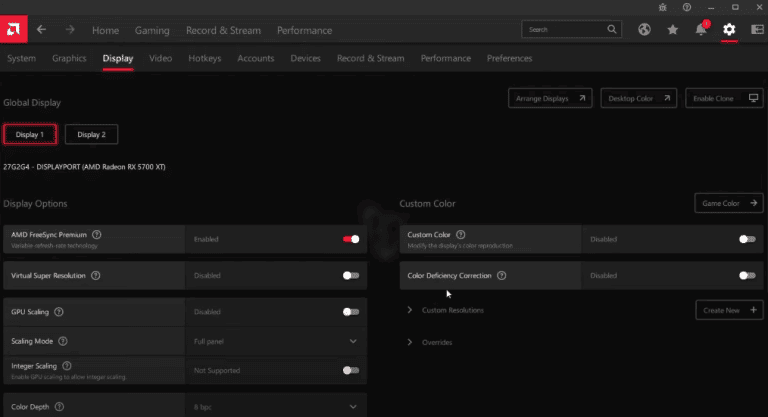Go back with the left arrow
Screen dimensions: 768x417
tap(42, 30)
